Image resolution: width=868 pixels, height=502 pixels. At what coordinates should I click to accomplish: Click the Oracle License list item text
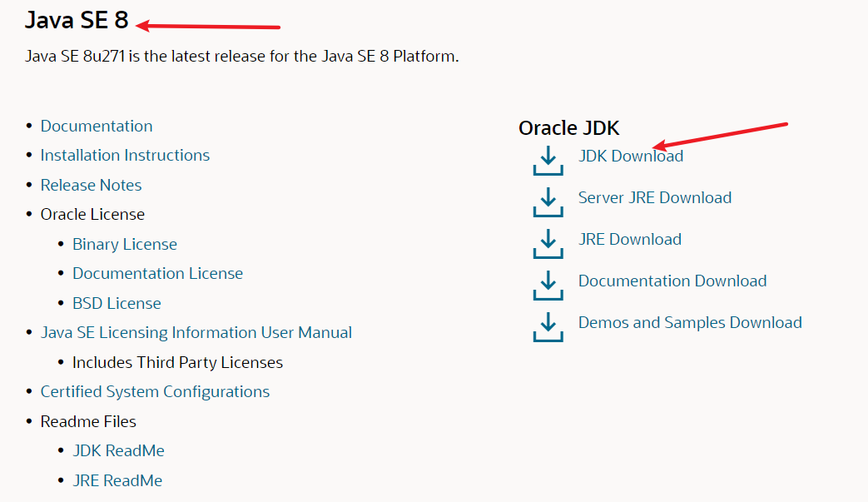coord(92,214)
